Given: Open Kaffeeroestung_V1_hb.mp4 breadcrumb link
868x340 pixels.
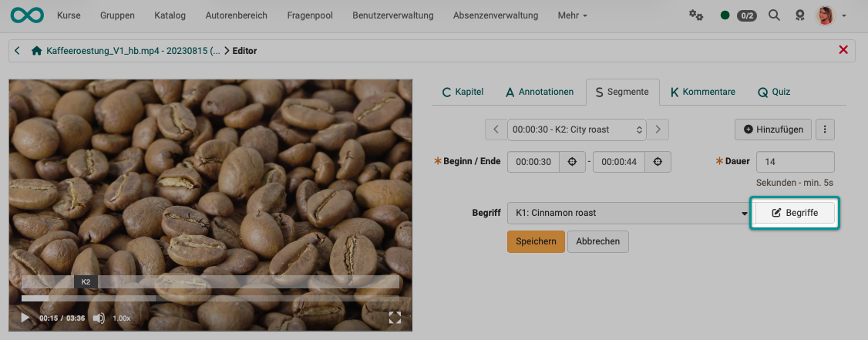Looking at the screenshot, I should coord(133,51).
